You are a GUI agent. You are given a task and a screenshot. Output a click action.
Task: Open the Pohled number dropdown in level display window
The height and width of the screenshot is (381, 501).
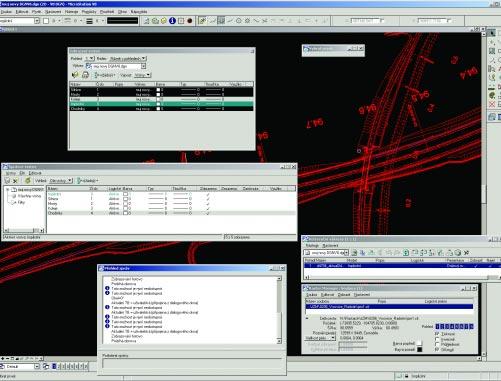click(x=89, y=58)
